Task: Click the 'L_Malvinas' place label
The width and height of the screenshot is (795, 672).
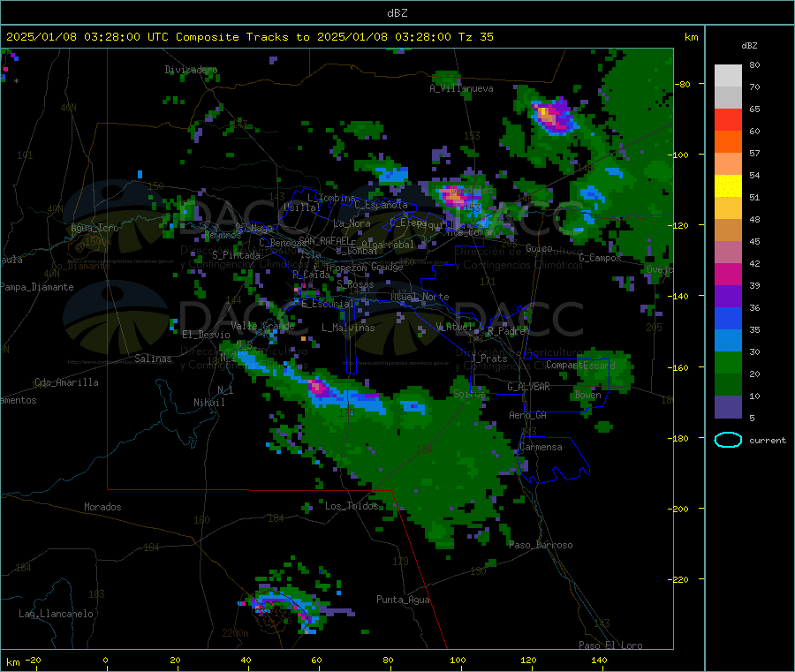Action: [x=348, y=328]
